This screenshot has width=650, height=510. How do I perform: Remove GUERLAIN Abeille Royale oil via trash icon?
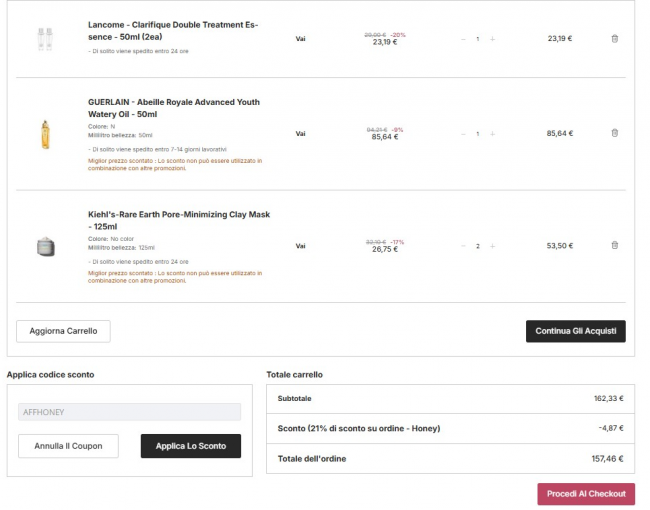[x=614, y=133]
